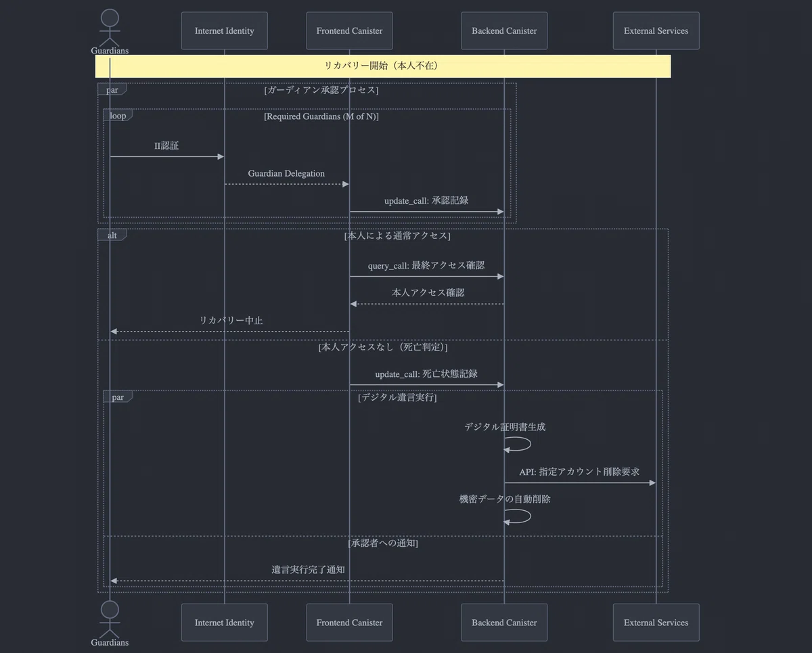Click the bottom External Services participant box
The width and height of the screenshot is (812, 653).
656,623
